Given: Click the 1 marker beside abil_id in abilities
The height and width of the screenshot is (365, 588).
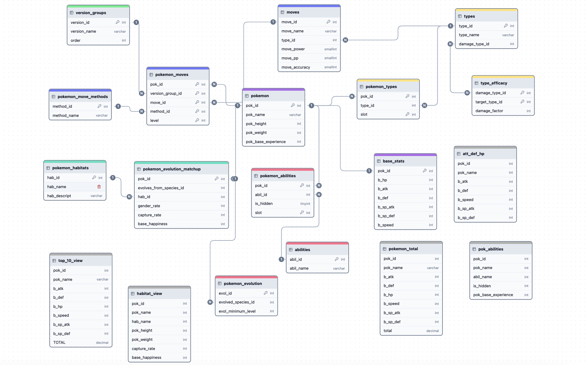Looking at the screenshot, I should [281, 259].
